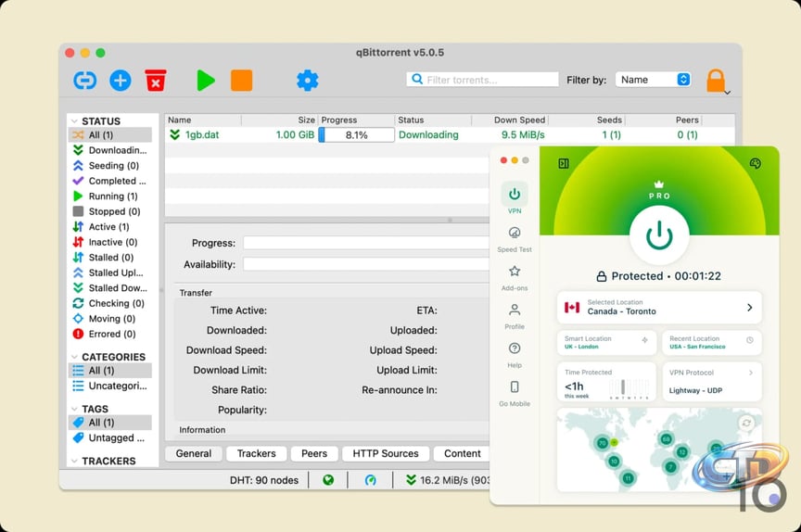The image size is (801, 532).
Task: Collapse the CATEGORIES section
Action: [74, 357]
